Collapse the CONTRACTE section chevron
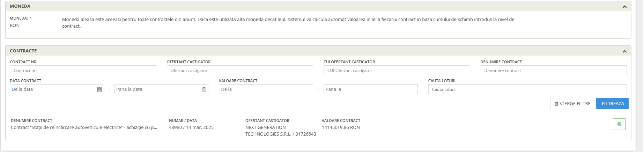644x152 pixels. 624,51
